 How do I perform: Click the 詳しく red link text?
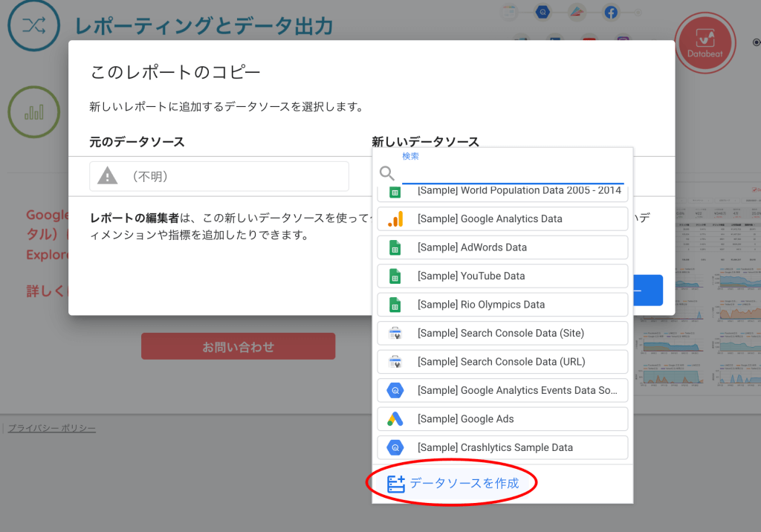[45, 291]
